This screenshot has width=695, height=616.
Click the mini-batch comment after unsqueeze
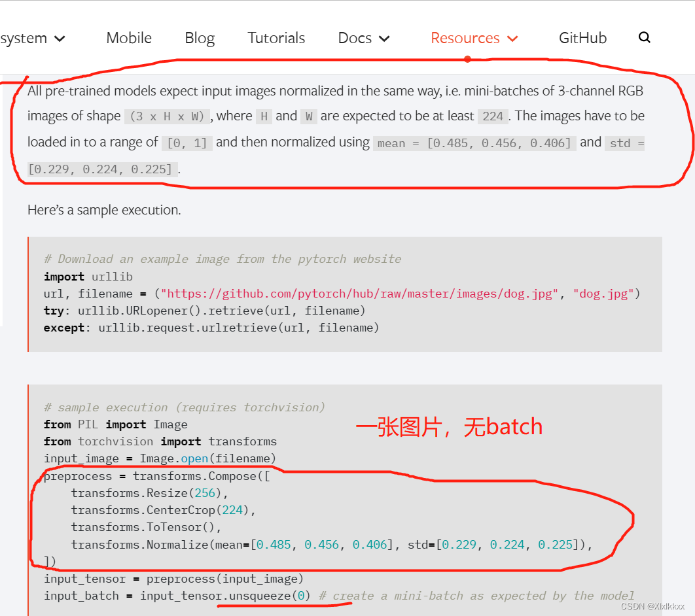pos(477,596)
